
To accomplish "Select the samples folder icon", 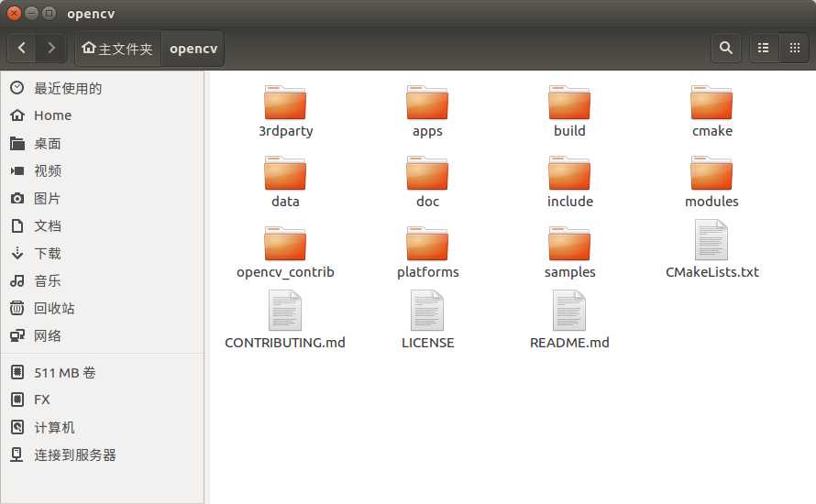I will click(x=569, y=244).
